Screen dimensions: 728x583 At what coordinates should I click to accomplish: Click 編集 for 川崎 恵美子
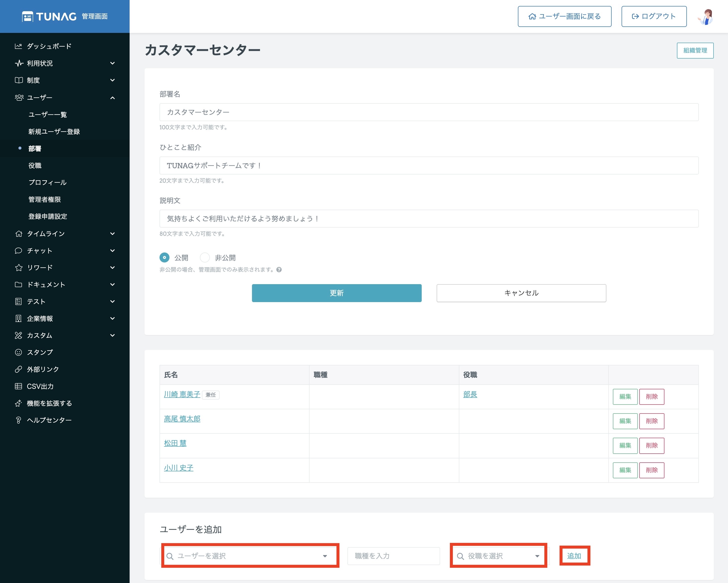click(x=625, y=397)
